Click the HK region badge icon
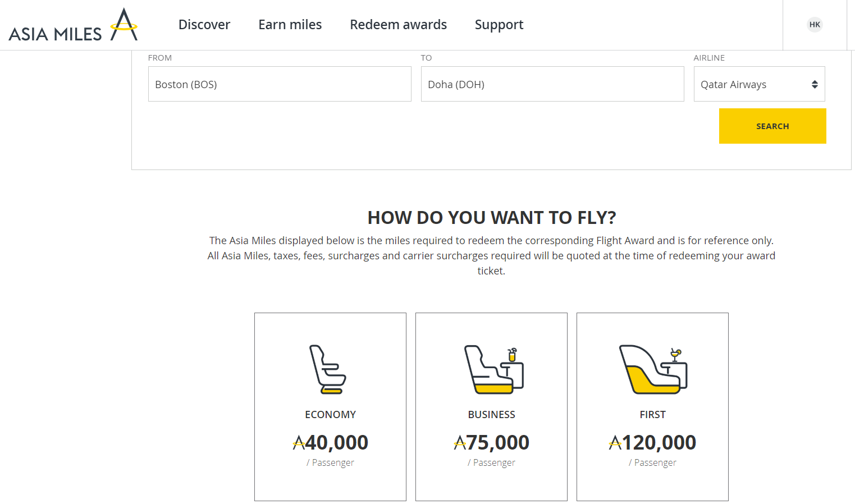 (815, 25)
